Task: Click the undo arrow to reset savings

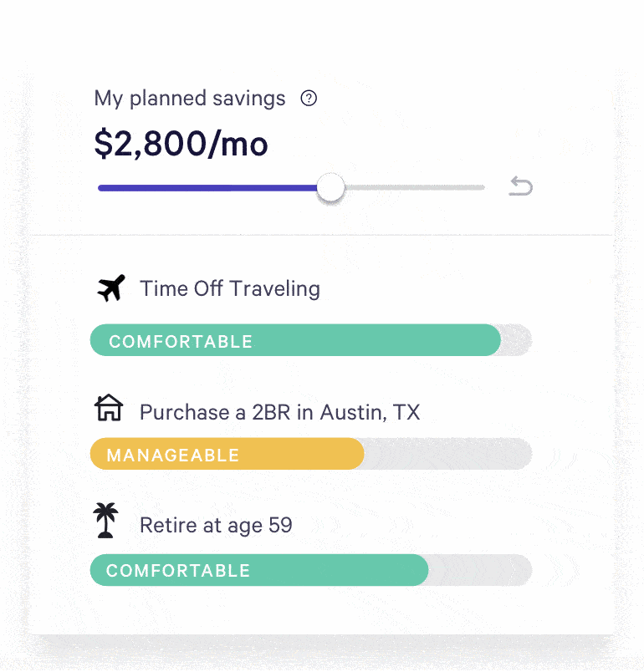Action: point(520,186)
